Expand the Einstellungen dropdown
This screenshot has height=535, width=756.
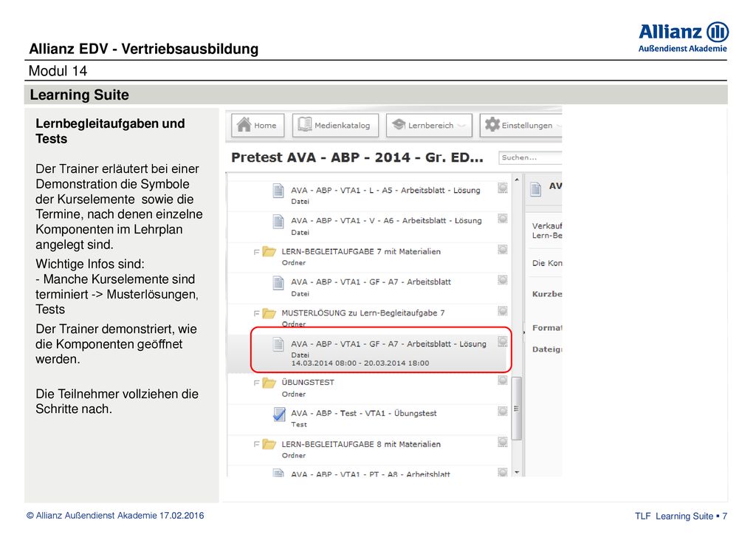coord(521,126)
